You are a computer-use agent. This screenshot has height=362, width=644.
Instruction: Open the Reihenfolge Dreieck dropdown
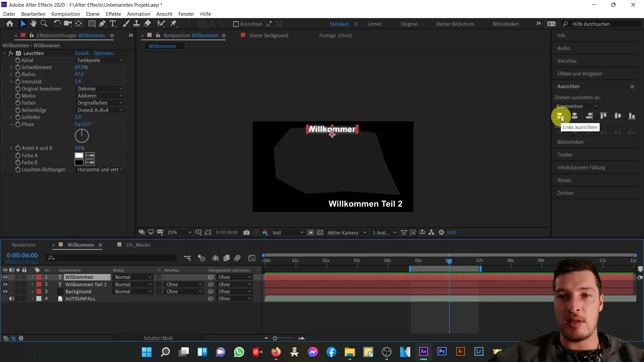tap(100, 110)
